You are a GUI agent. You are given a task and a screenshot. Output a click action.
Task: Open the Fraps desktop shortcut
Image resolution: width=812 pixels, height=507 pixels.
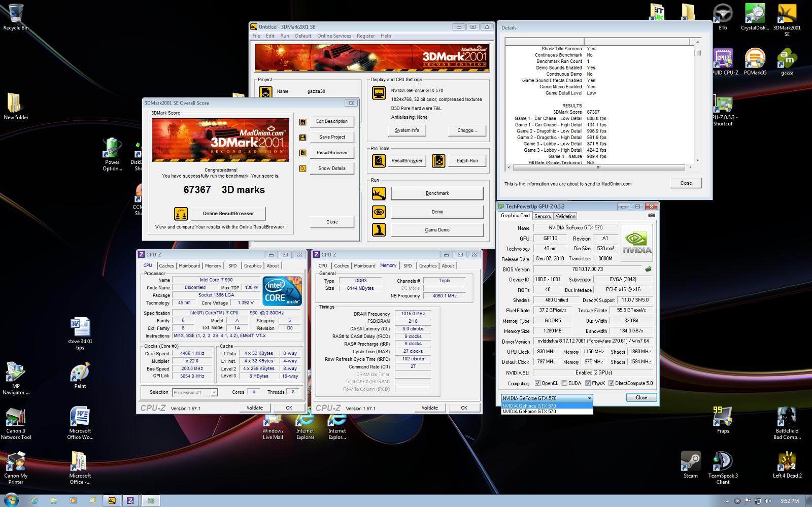click(x=723, y=420)
